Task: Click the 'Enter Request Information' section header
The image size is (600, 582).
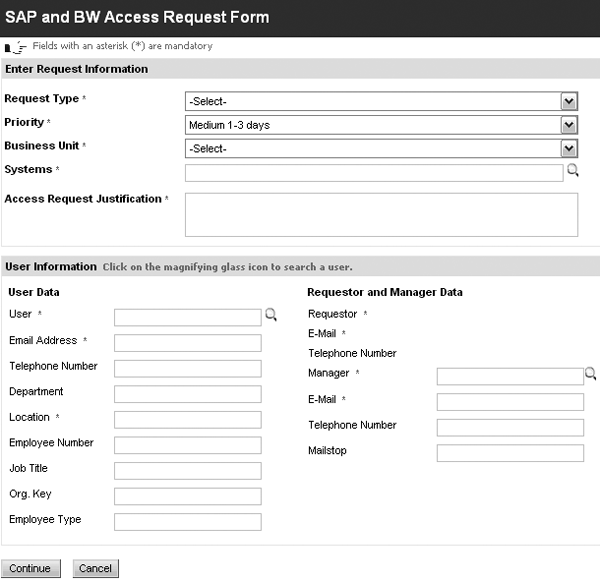Action: [x=77, y=69]
